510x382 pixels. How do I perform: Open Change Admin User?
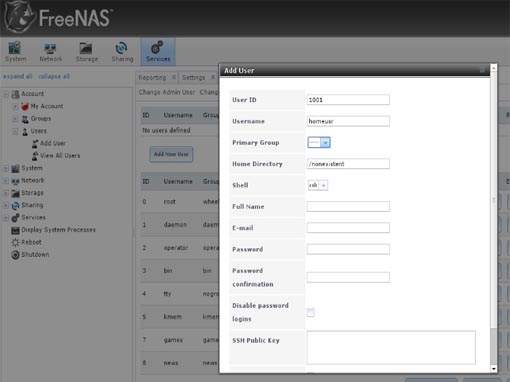coord(167,92)
